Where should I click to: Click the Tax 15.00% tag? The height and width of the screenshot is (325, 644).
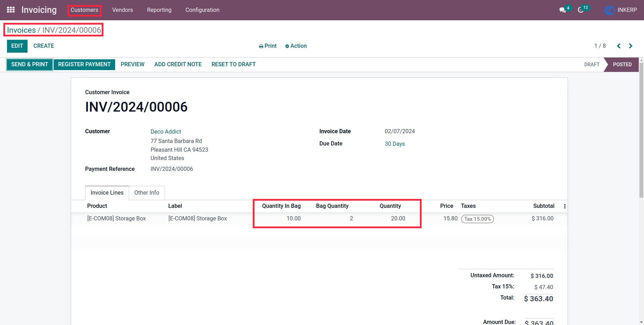pos(477,219)
